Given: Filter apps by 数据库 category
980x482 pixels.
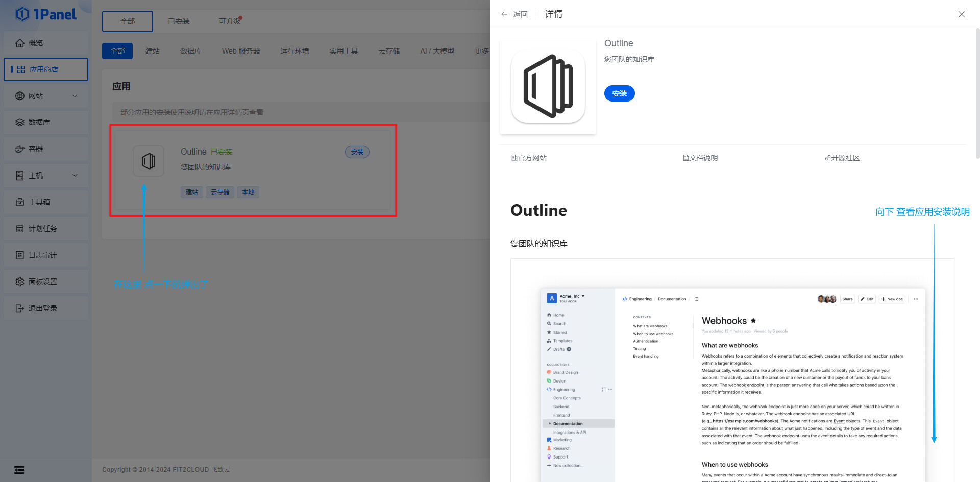Looking at the screenshot, I should tap(191, 51).
